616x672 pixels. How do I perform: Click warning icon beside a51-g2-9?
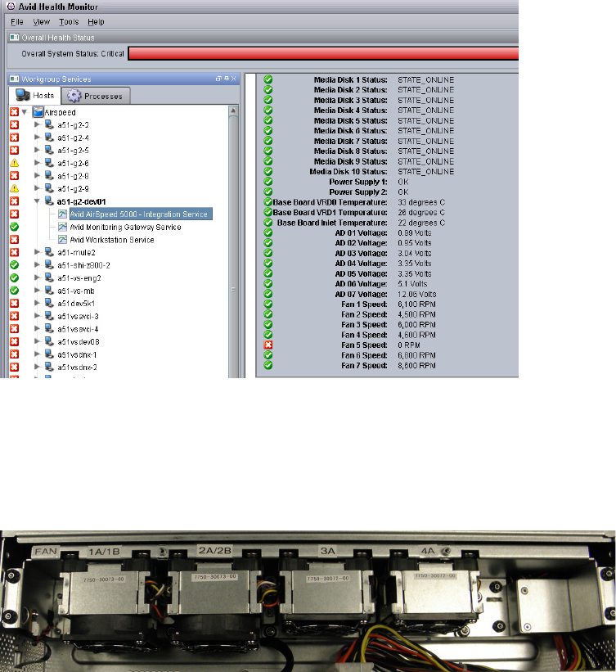(14, 188)
